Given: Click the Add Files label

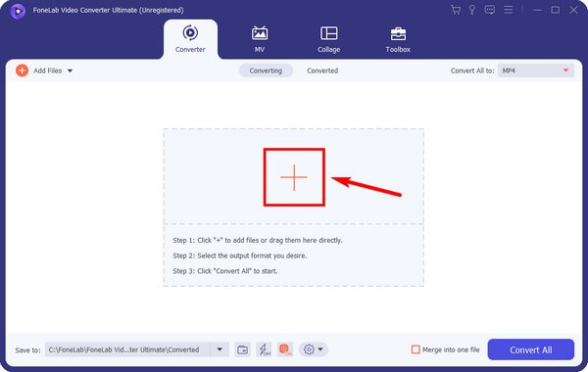Looking at the screenshot, I should [48, 70].
